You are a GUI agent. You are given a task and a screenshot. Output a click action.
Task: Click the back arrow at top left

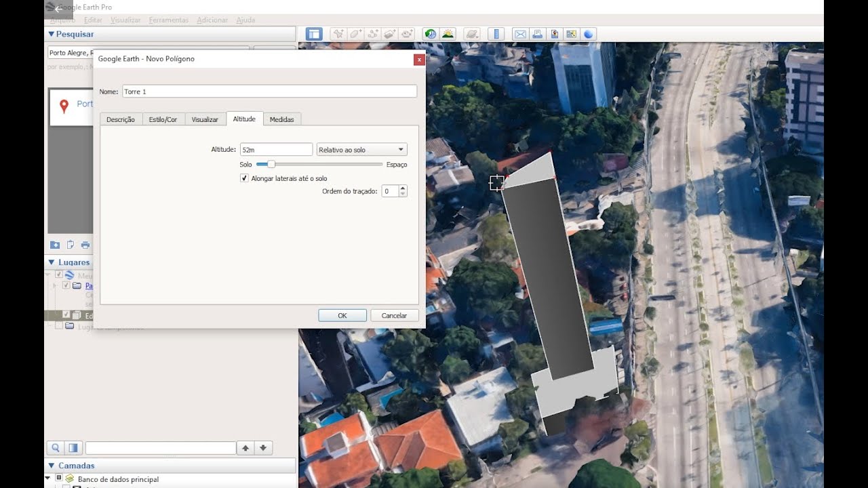[x=58, y=9]
